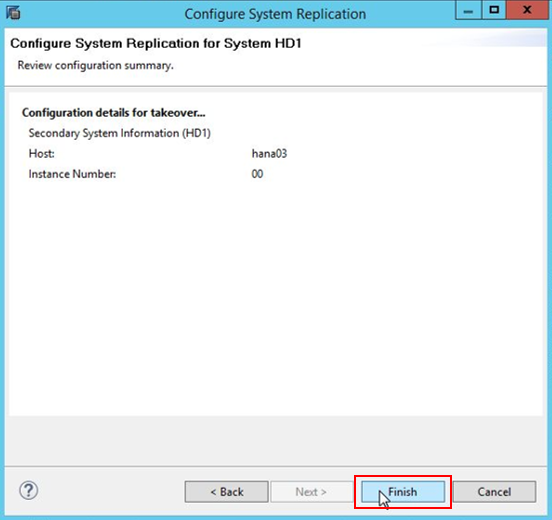The width and height of the screenshot is (552, 520).
Task: Confirm the takeover with Finish
Action: (403, 491)
